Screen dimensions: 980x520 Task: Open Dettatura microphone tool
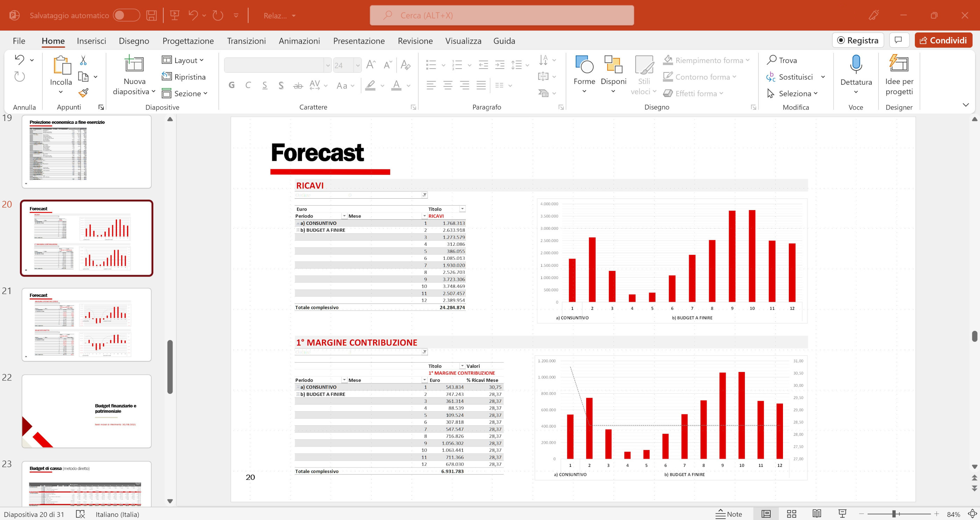(856, 65)
